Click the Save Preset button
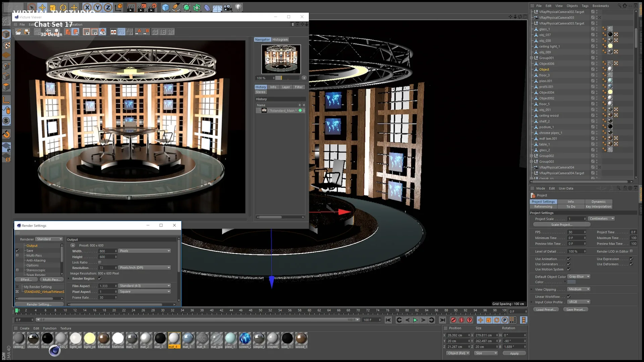This screenshot has width=644, height=362. [576, 309]
